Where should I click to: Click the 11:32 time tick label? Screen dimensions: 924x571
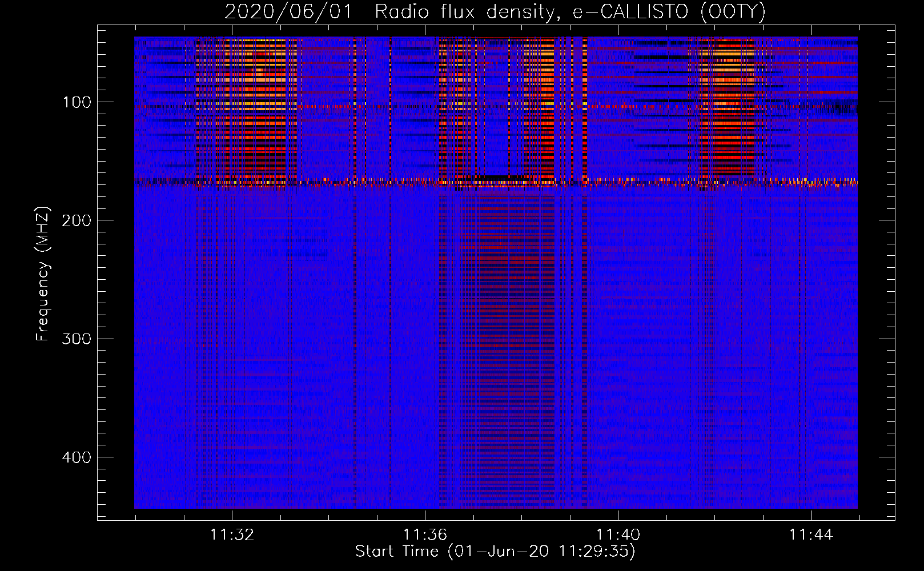tap(232, 535)
